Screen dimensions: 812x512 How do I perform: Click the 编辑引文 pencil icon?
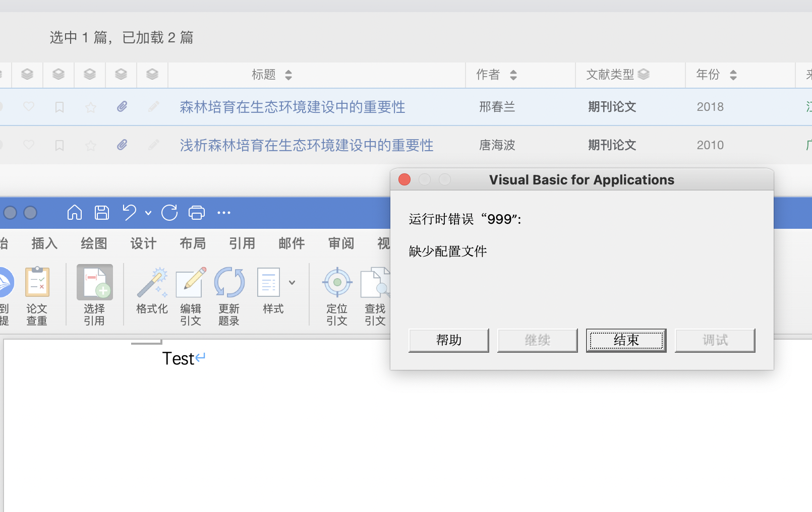(x=191, y=282)
